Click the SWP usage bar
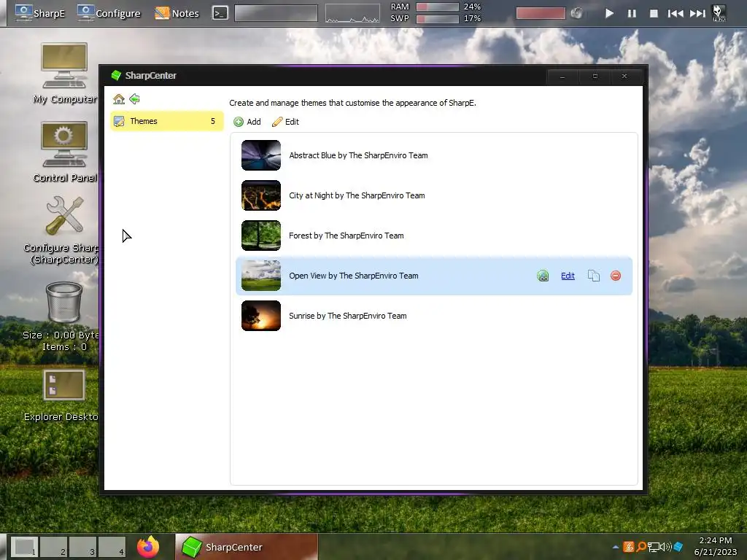The width and height of the screenshot is (747, 560). 437,18
